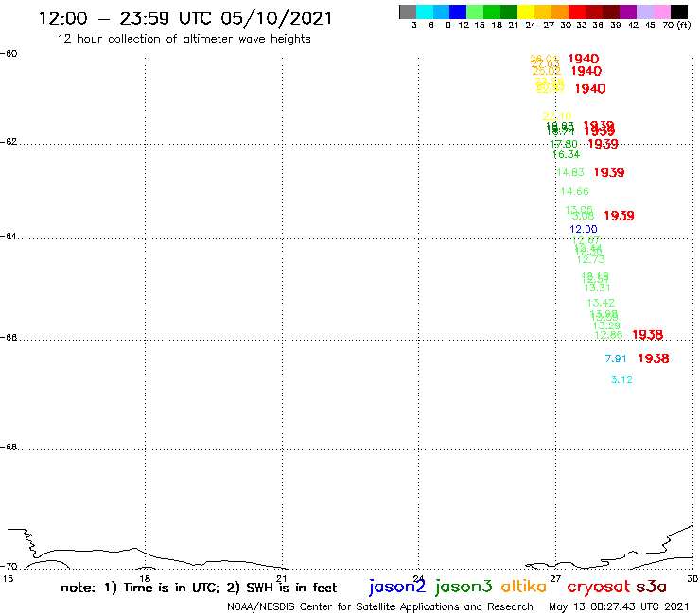Click the 'jason2' satellite legend label
The height and width of the screenshot is (615, 700).
(x=397, y=587)
